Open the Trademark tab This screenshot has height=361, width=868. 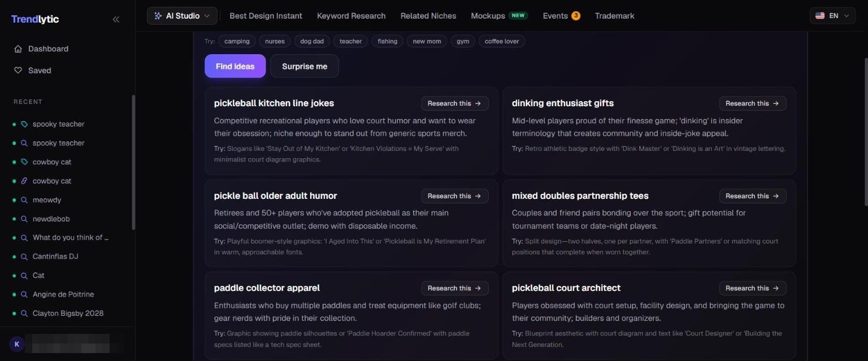615,16
